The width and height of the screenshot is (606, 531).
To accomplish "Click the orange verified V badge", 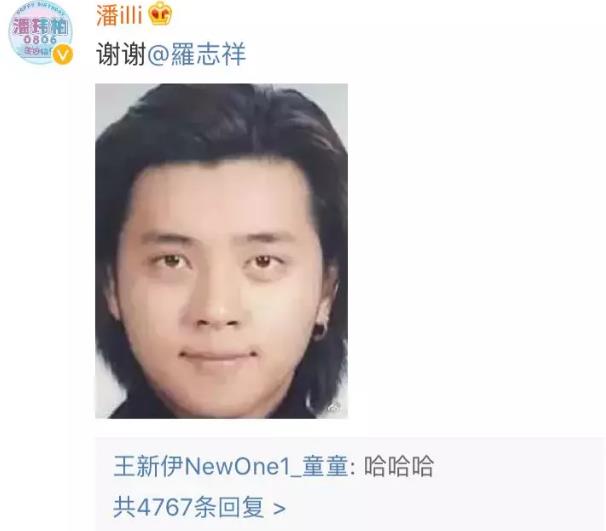I will 63,54.
